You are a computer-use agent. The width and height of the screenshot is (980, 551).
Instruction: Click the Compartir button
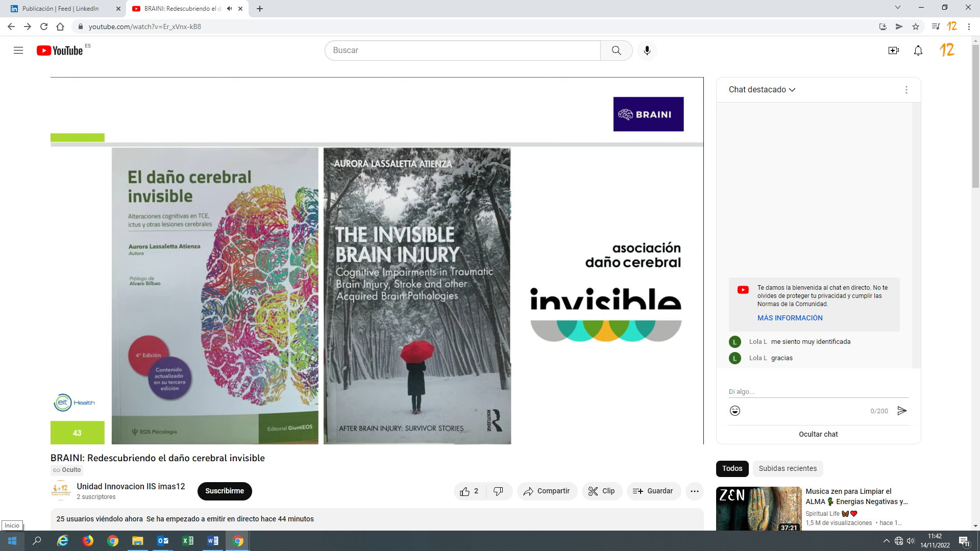point(547,491)
